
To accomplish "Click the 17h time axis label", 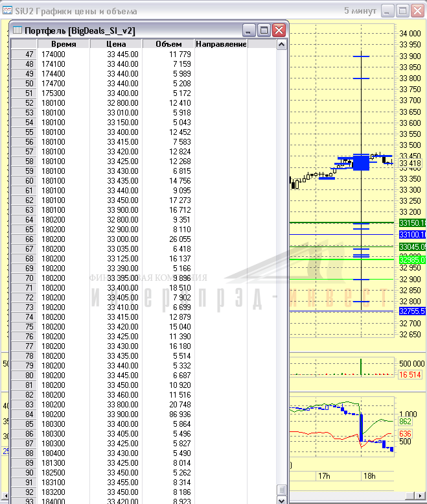I will 324,475.
